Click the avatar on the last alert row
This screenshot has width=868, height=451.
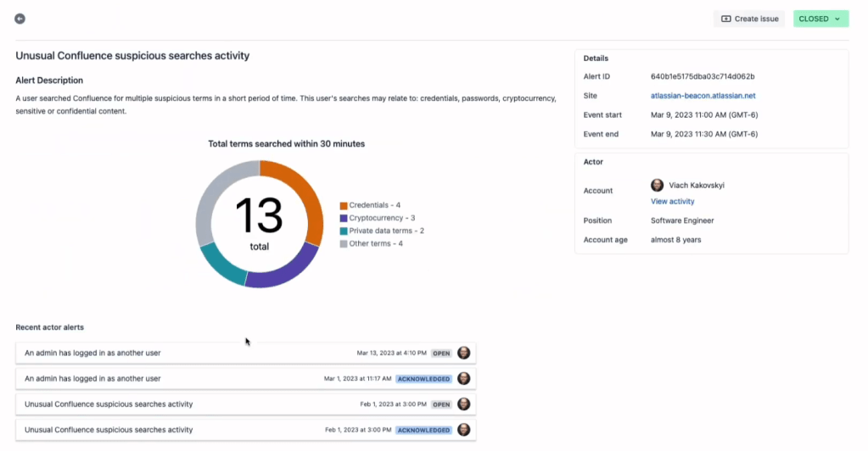464,430
